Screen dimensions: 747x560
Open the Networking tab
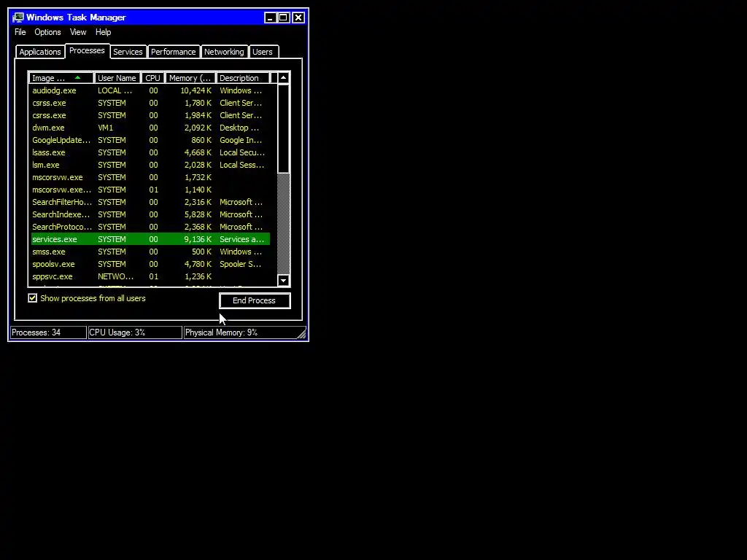point(224,52)
